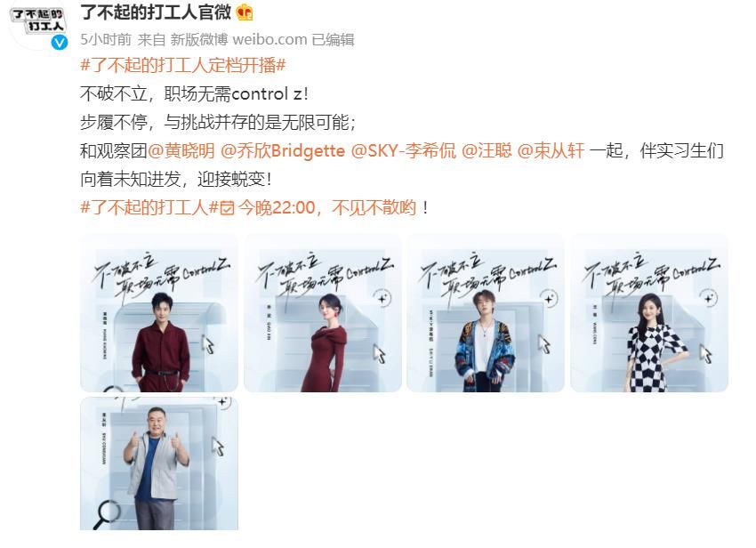Open poster thumbnail of man in blue patterned jacket
This screenshot has width=756, height=548.
(486, 313)
